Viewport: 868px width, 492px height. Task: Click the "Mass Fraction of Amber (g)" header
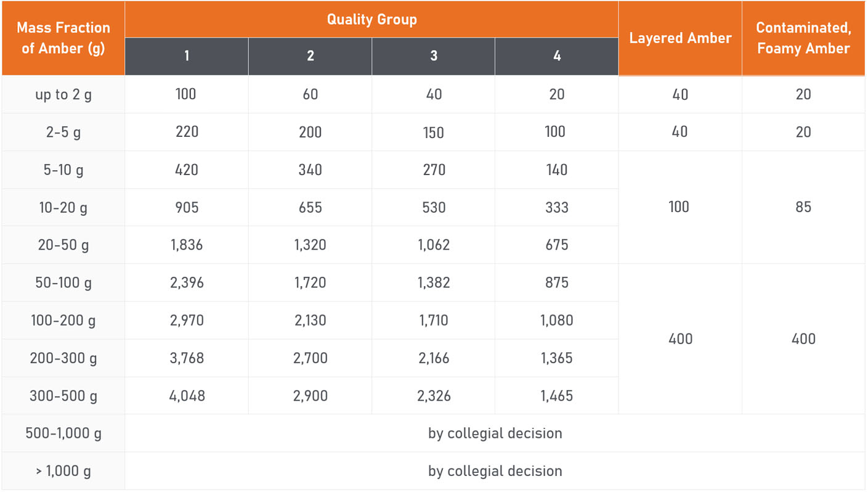63,38
